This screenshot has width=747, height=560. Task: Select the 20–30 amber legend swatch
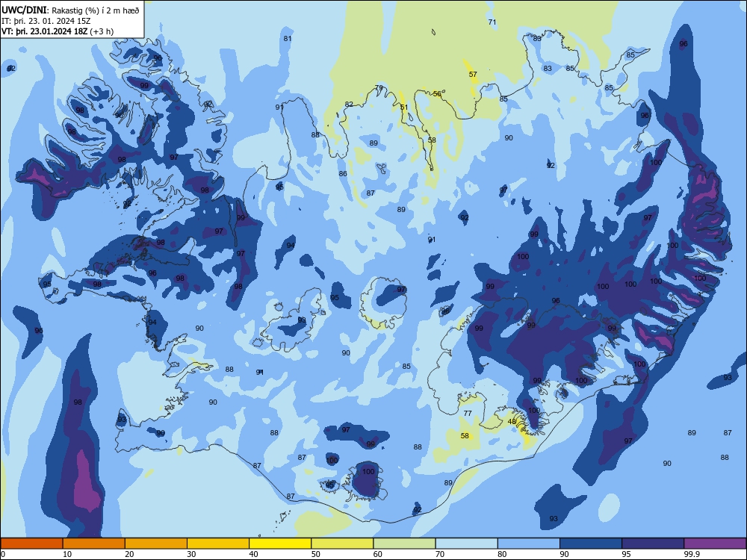tap(156, 544)
